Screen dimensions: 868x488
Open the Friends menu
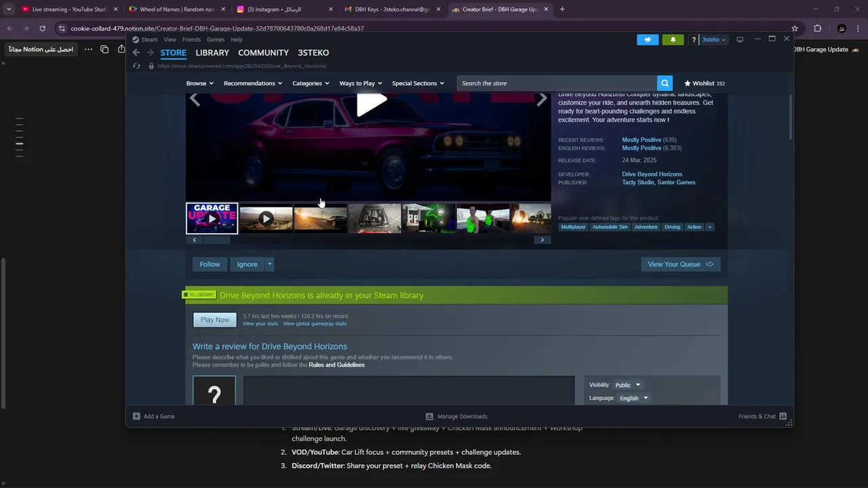191,39
